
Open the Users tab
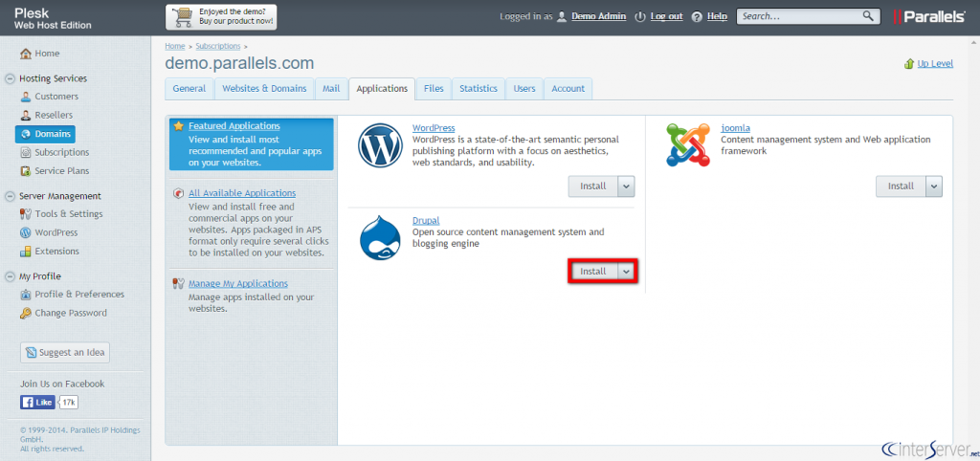(x=524, y=89)
